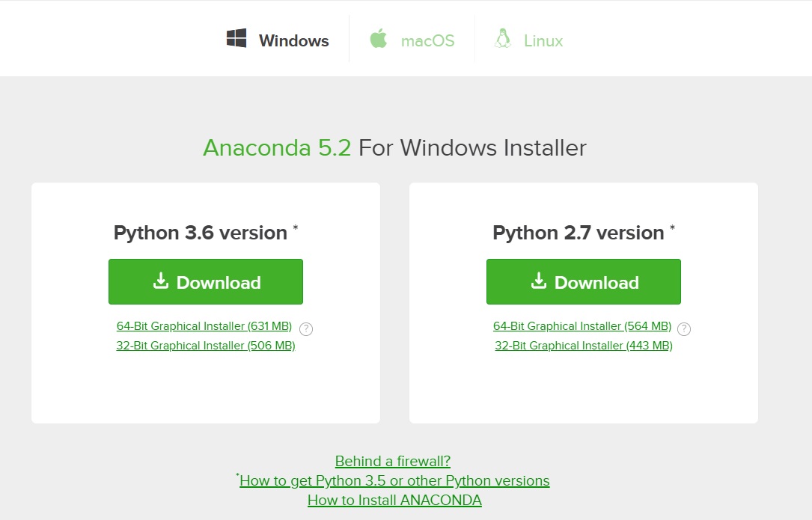
Task: Open the 32-Bit Graphical Installer (506 MB) link
Action: tap(205, 345)
